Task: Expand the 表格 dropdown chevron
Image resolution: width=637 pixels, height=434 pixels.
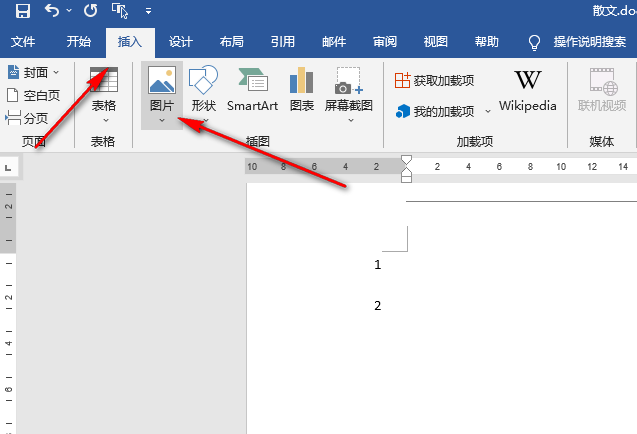Action: point(106,120)
